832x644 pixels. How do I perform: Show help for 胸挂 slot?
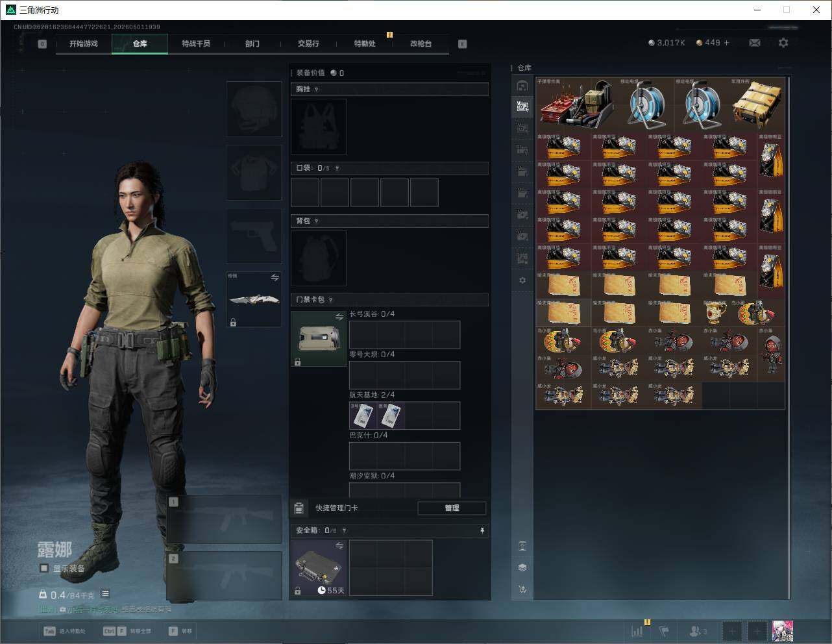[317, 90]
